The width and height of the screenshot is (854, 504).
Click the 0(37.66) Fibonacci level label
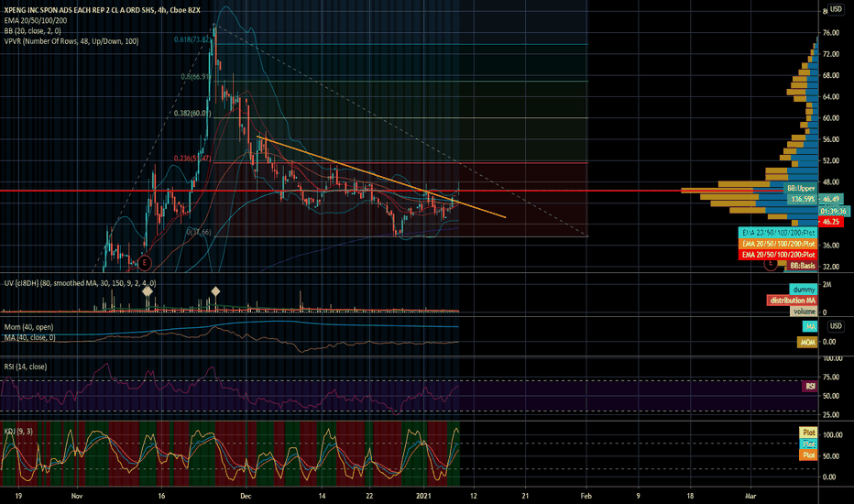click(x=199, y=232)
